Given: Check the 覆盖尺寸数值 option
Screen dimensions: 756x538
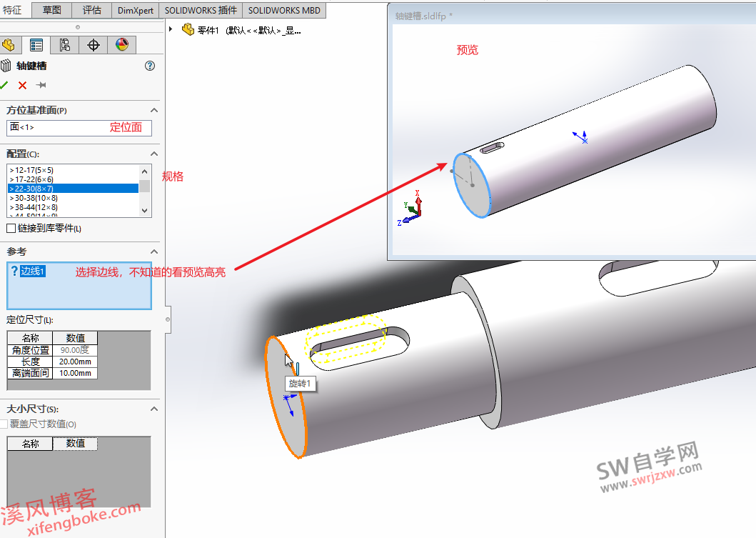Looking at the screenshot, I should pos(4,424).
